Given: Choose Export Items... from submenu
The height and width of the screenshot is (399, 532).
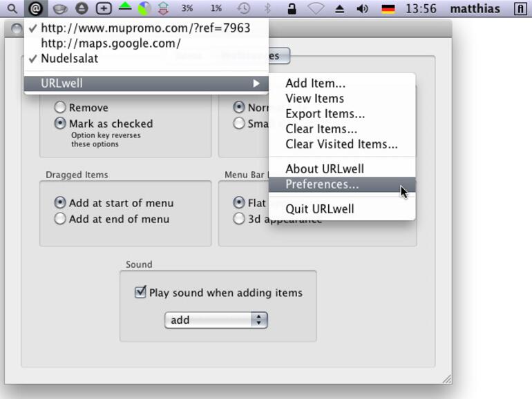Looking at the screenshot, I should pyautogui.click(x=342, y=114).
